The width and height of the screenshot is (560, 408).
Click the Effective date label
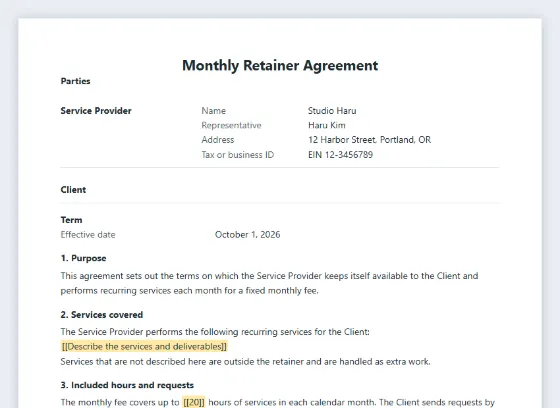pos(88,235)
